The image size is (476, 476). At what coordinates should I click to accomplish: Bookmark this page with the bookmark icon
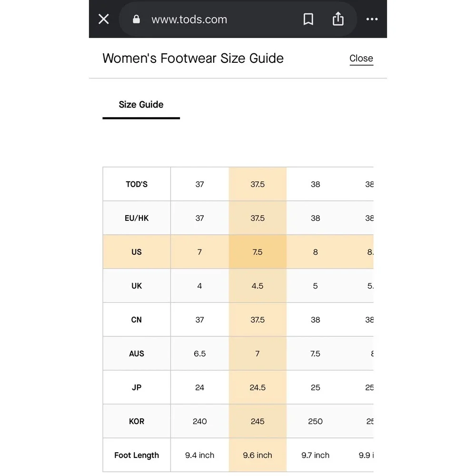point(308,19)
